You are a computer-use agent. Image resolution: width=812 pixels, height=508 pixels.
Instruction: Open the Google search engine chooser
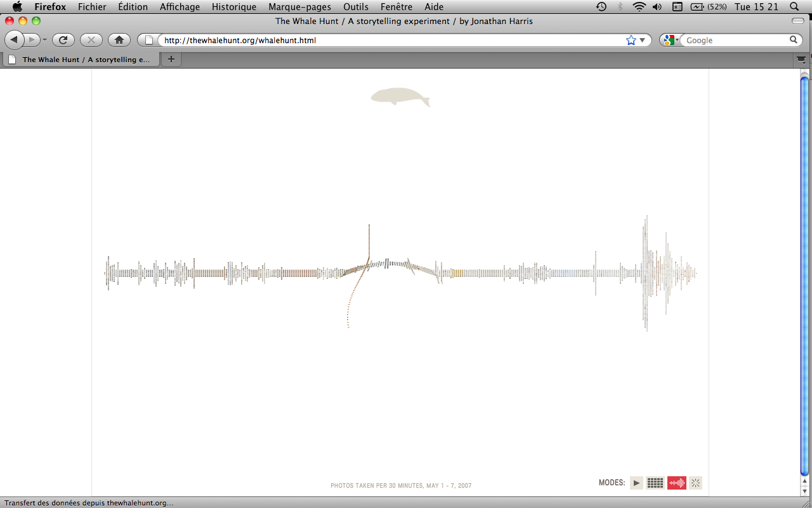(x=671, y=40)
